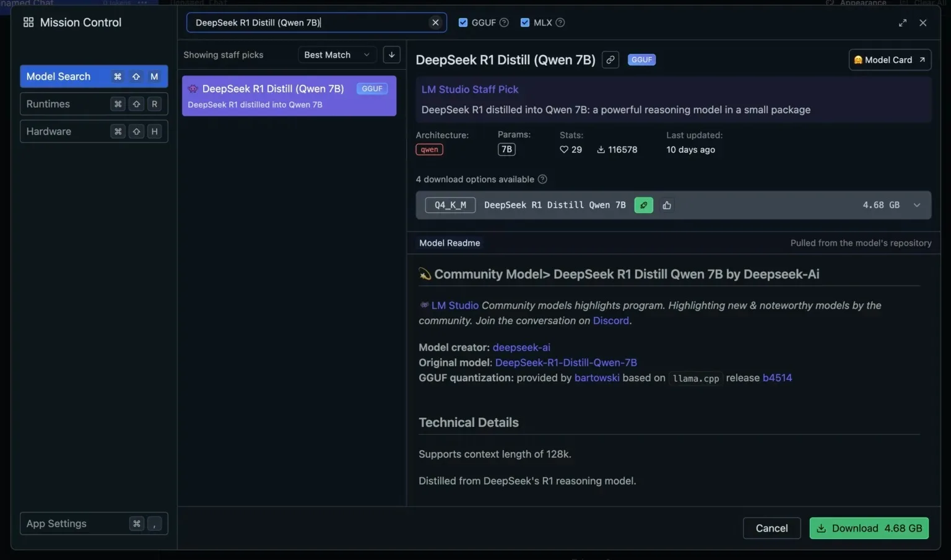Open the Runtimes section
The width and height of the screenshot is (951, 560).
pyautogui.click(x=93, y=104)
